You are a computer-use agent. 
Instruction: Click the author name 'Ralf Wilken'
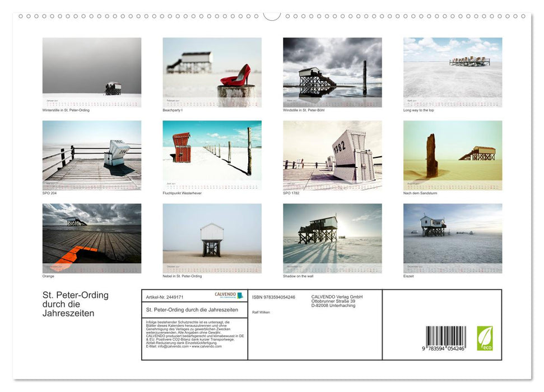tap(261, 312)
